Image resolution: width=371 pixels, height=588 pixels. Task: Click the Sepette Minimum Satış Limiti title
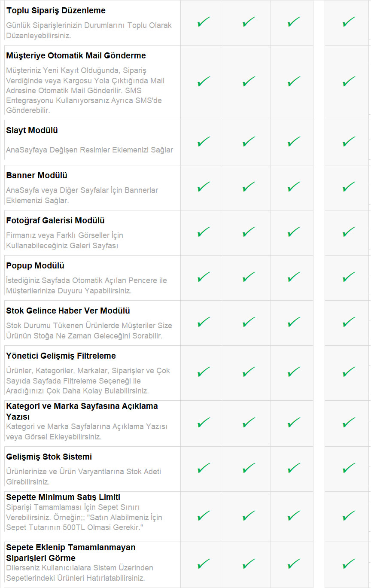point(63,497)
